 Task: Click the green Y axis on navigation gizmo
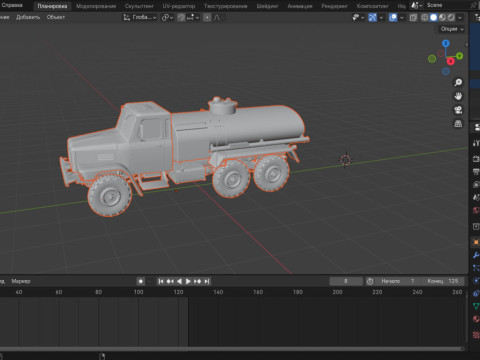pos(459,56)
